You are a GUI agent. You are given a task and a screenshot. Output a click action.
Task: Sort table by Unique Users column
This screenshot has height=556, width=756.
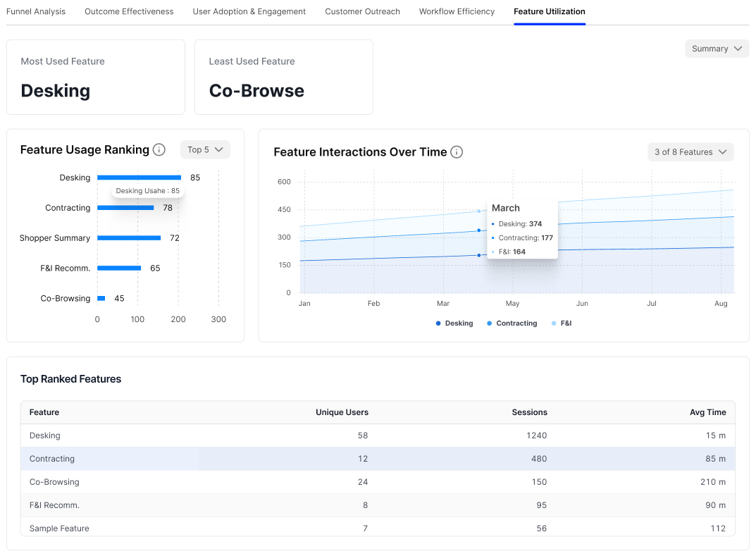[x=342, y=412]
